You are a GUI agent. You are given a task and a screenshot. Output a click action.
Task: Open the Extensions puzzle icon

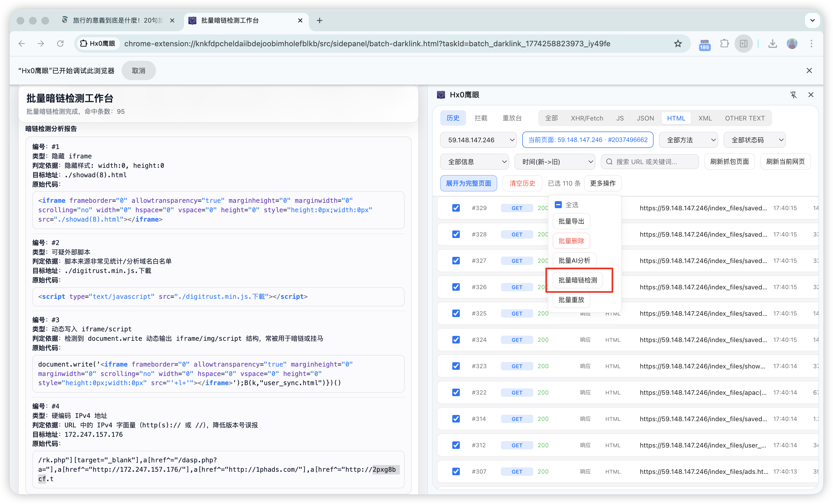pyautogui.click(x=724, y=44)
